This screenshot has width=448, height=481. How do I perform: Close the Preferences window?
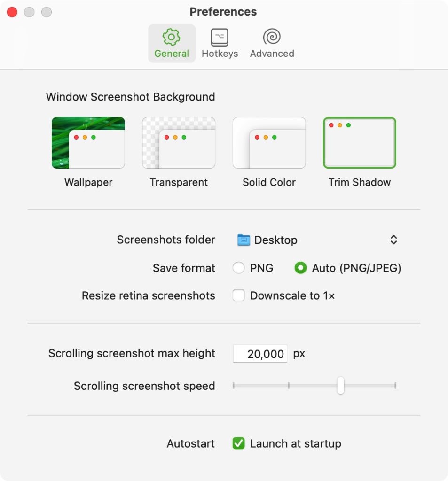coord(12,12)
